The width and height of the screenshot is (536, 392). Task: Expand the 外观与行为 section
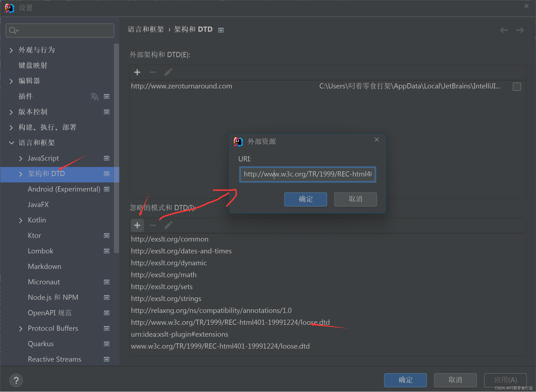[11, 50]
